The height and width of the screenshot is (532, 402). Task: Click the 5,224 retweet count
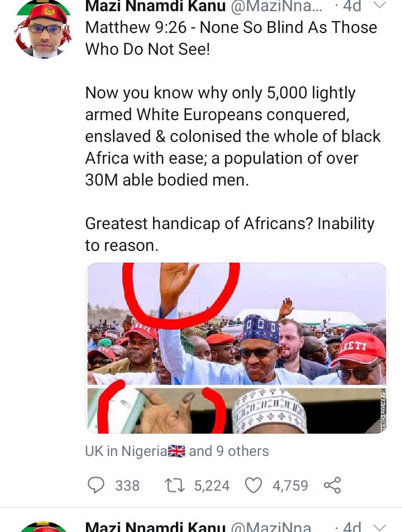(x=212, y=486)
